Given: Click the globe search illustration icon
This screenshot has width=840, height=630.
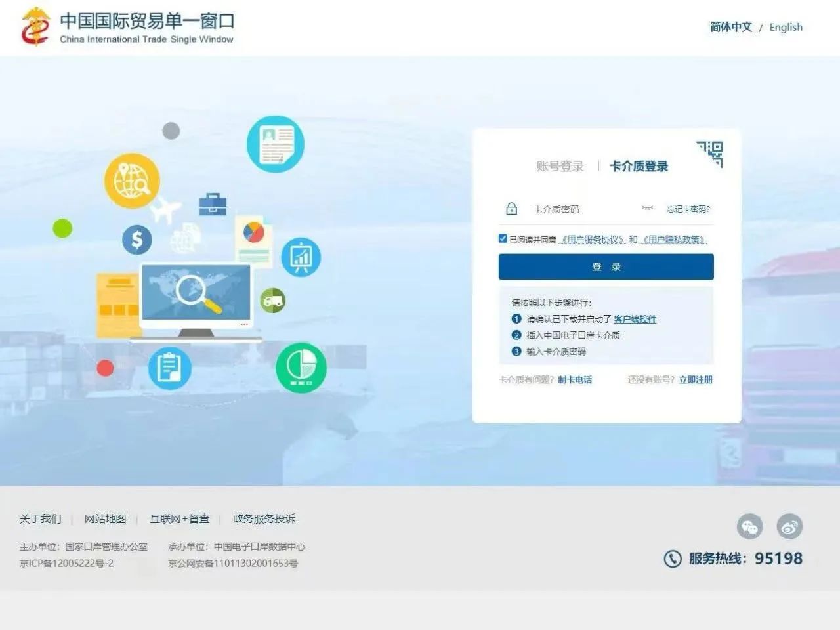Looking at the screenshot, I should click(x=132, y=181).
